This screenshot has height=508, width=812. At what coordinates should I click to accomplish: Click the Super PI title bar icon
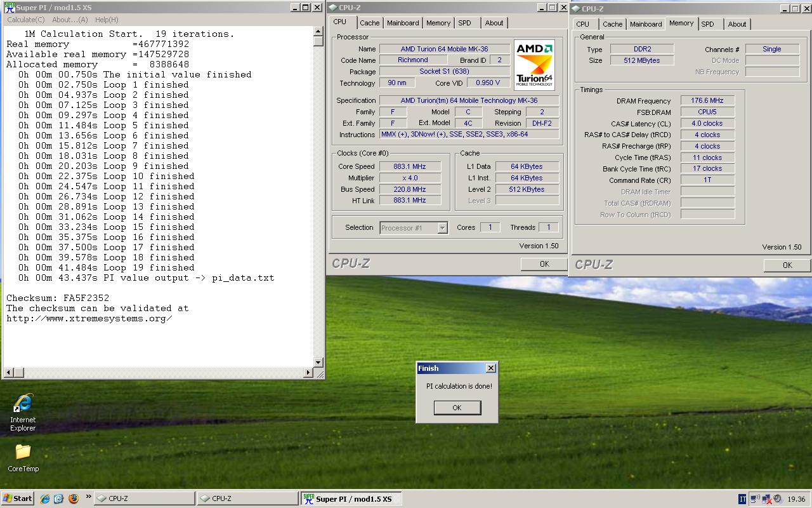pyautogui.click(x=10, y=8)
